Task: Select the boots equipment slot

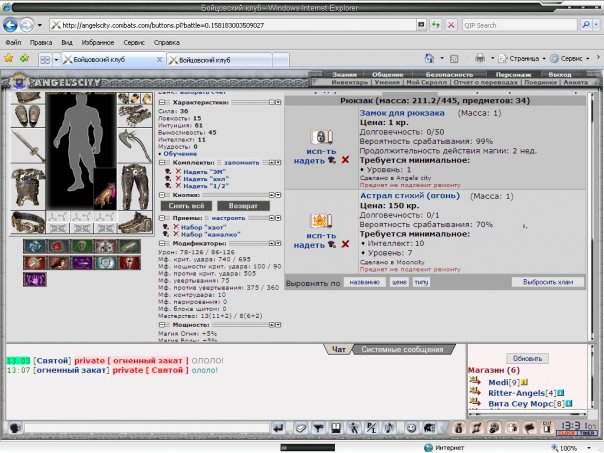Action: tap(135, 222)
